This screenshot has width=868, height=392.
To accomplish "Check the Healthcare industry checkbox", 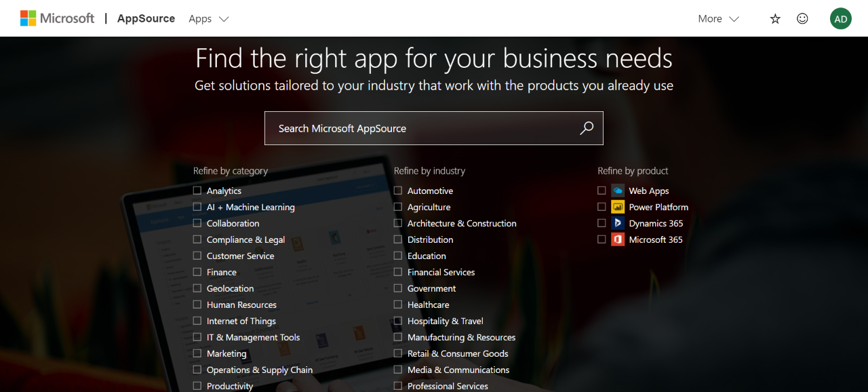I will 398,305.
